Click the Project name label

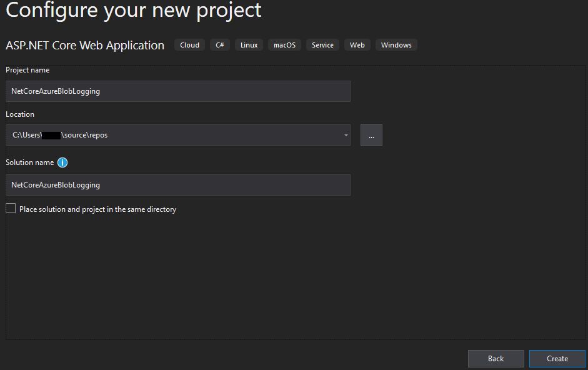click(27, 70)
